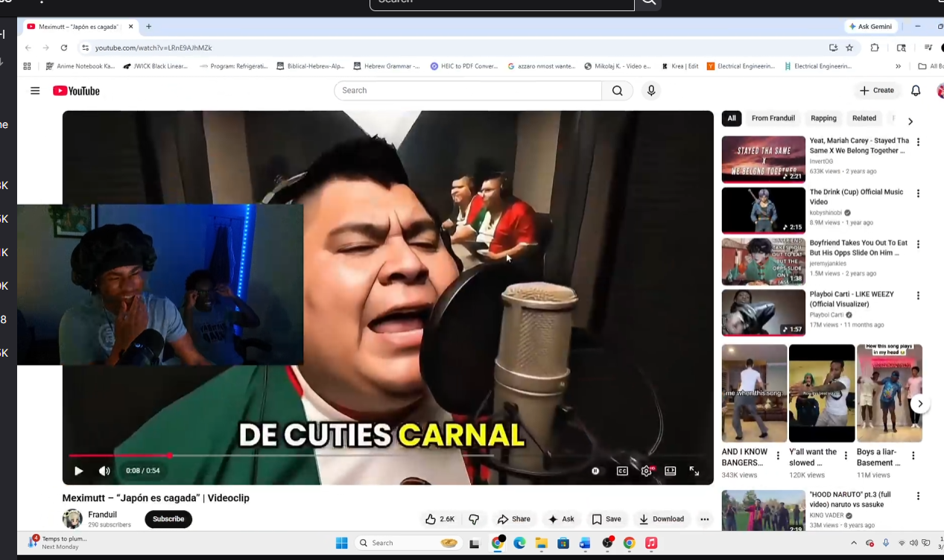Toggle closed captions on the video

pyautogui.click(x=622, y=471)
